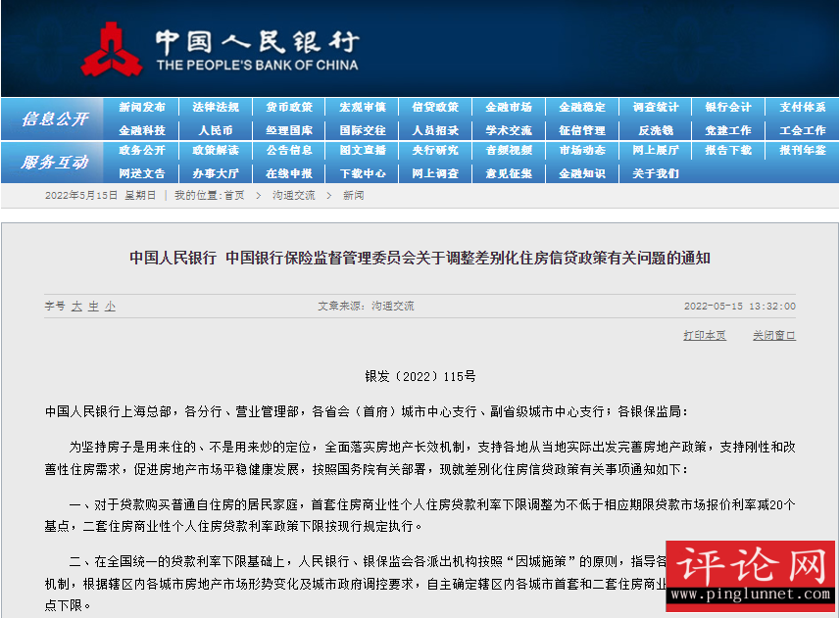The image size is (840, 618).
Task: Go to 首页 in breadcrumb
Action: click(234, 195)
